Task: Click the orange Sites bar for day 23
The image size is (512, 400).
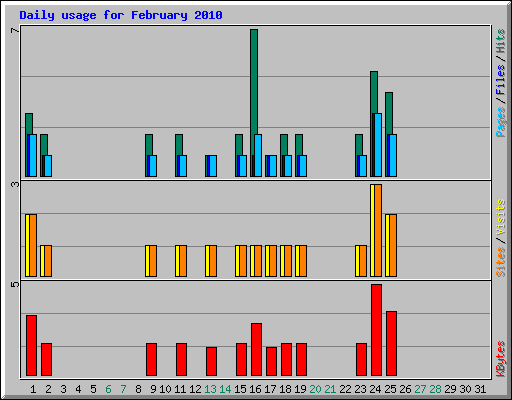Action: click(363, 261)
